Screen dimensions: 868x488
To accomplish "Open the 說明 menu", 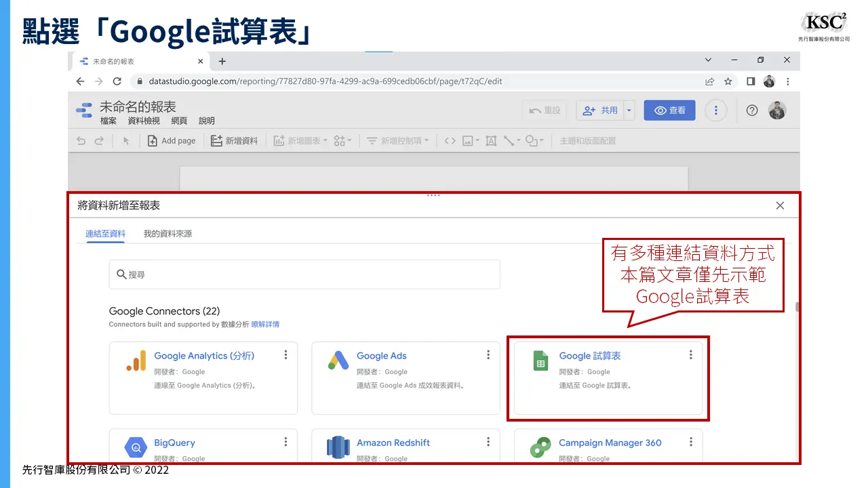I will tap(207, 121).
